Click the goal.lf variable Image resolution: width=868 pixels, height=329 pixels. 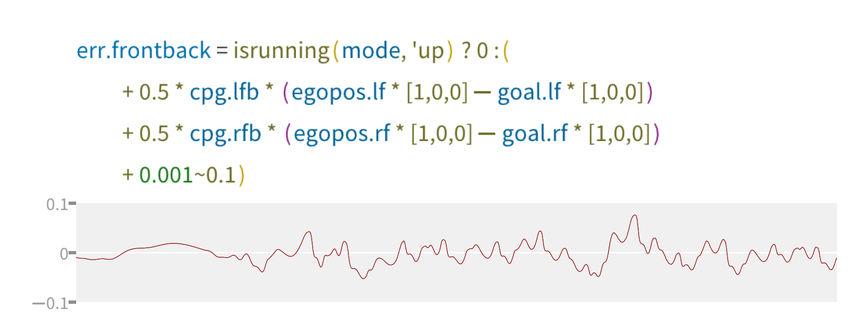coord(530,92)
